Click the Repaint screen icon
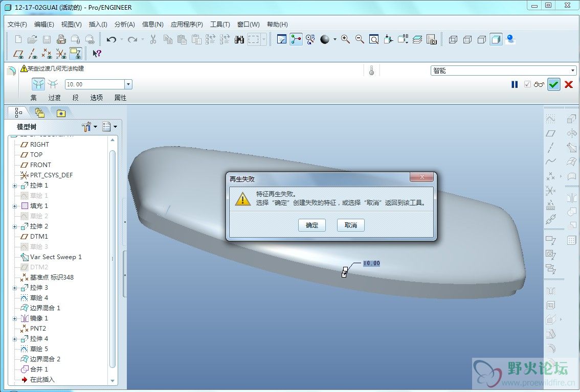Image resolution: width=580 pixels, height=392 pixels. click(281, 39)
